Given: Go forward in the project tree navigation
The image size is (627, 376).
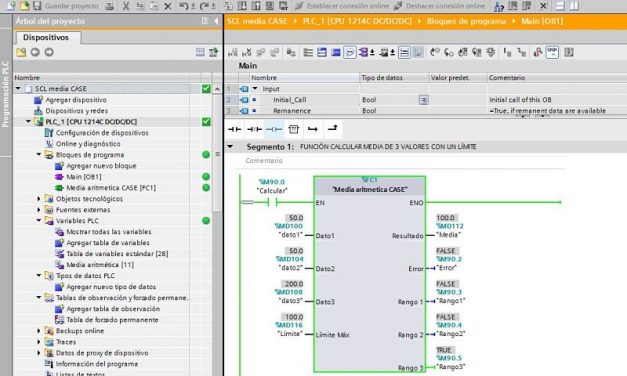Looking at the screenshot, I should pyautogui.click(x=49, y=52).
